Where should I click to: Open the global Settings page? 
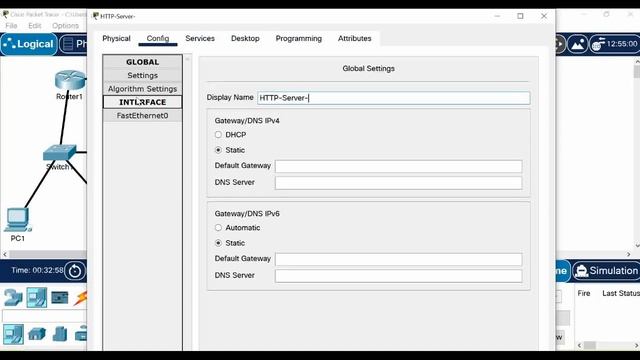click(142, 76)
